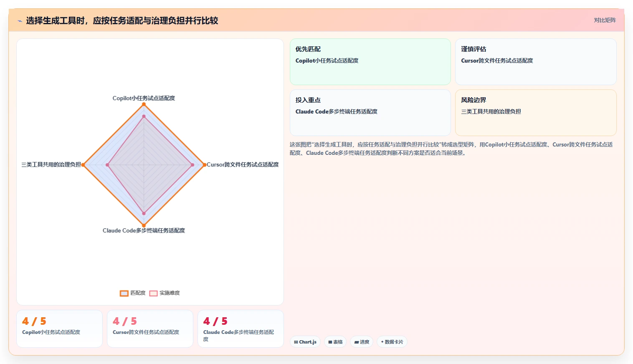Click the 实施难度 legend label

pos(170,293)
